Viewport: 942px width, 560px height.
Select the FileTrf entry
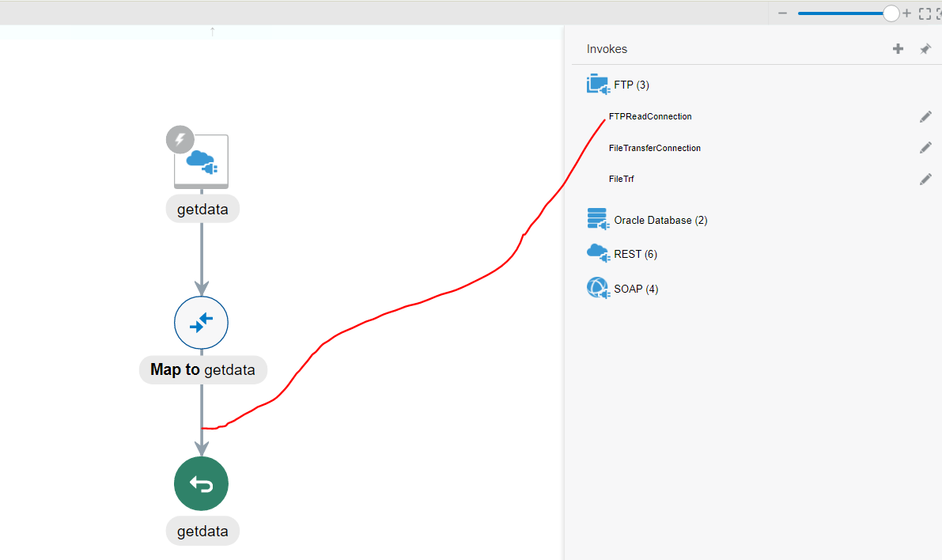[621, 179]
